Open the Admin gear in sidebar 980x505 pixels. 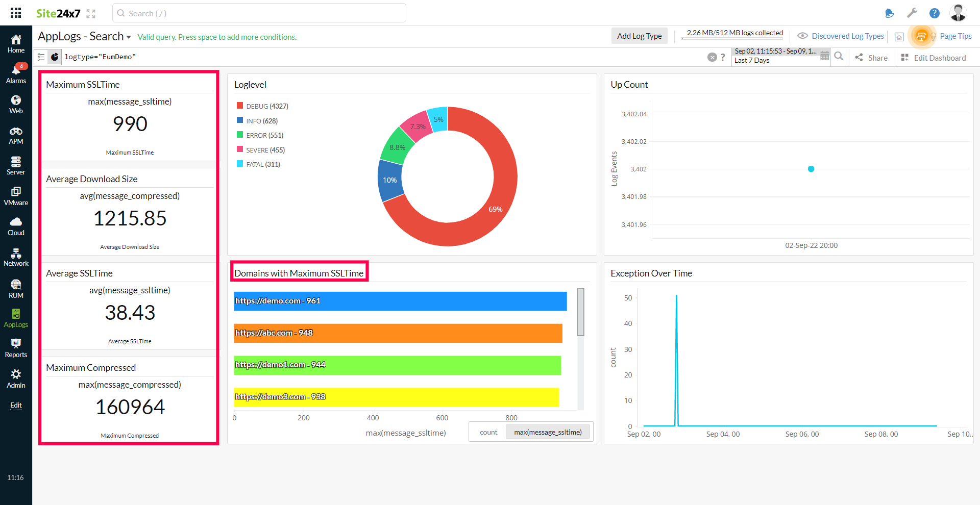[x=16, y=378]
